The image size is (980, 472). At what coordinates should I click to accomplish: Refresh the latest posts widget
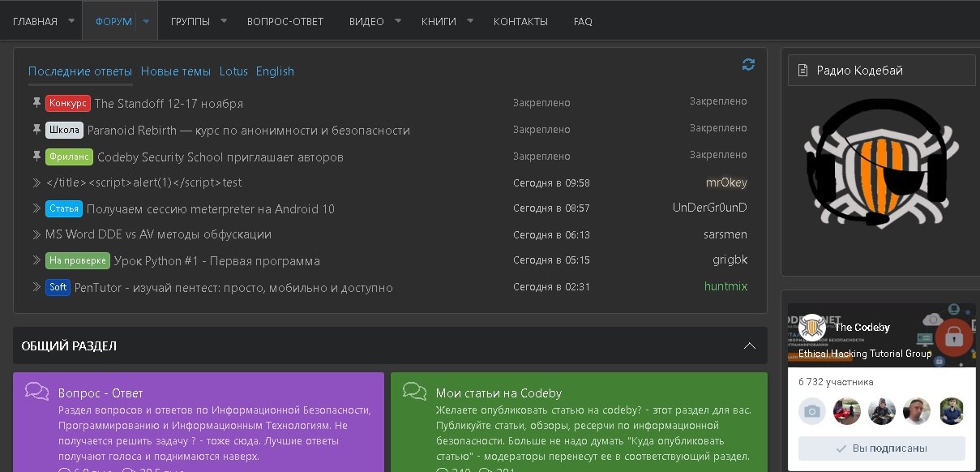point(748,65)
